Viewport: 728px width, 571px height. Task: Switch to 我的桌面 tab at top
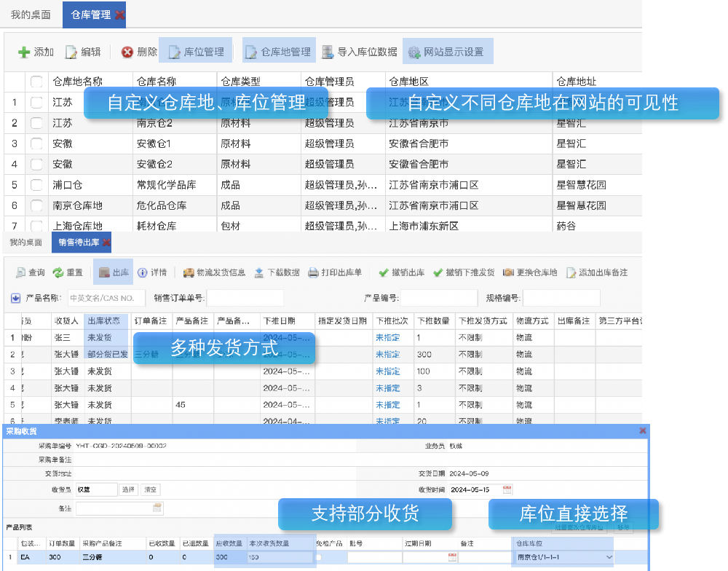(x=31, y=15)
